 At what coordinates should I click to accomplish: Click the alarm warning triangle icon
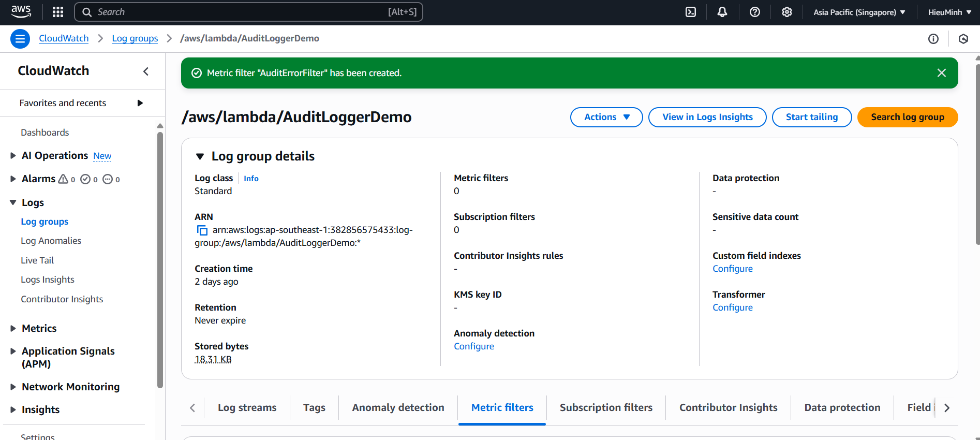click(63, 179)
